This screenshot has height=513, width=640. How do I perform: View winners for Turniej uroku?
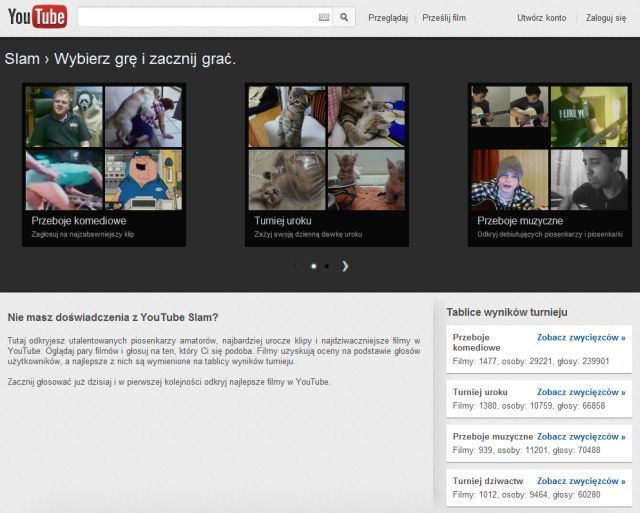[581, 394]
